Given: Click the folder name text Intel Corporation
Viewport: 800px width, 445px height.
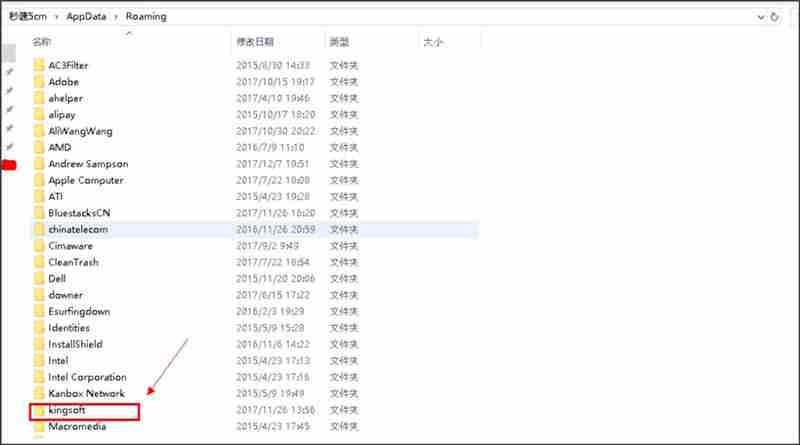Looking at the screenshot, I should (87, 377).
